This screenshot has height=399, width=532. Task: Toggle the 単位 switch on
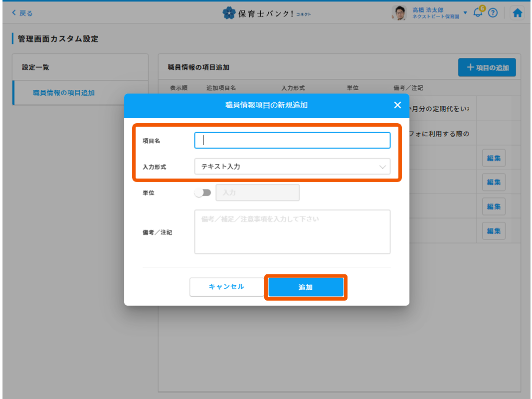point(202,193)
